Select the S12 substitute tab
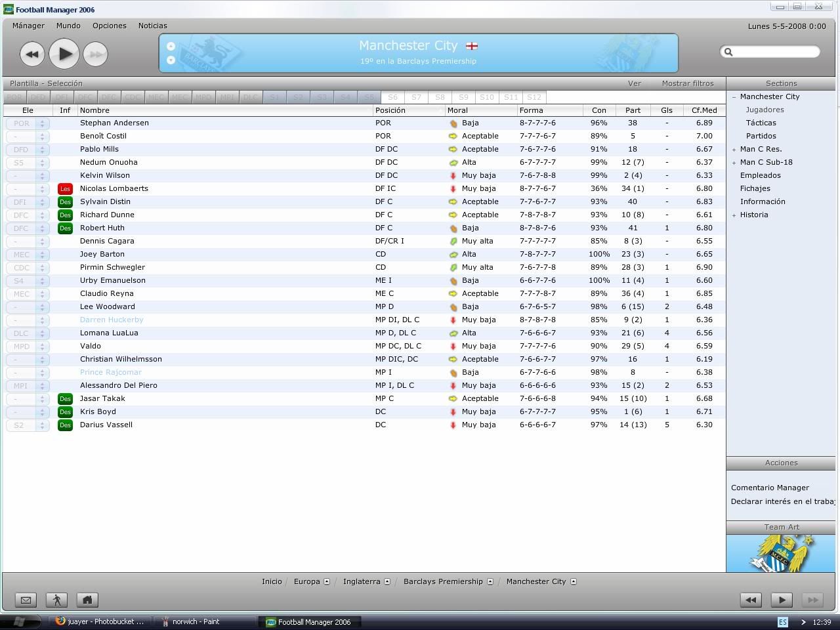 coord(534,97)
